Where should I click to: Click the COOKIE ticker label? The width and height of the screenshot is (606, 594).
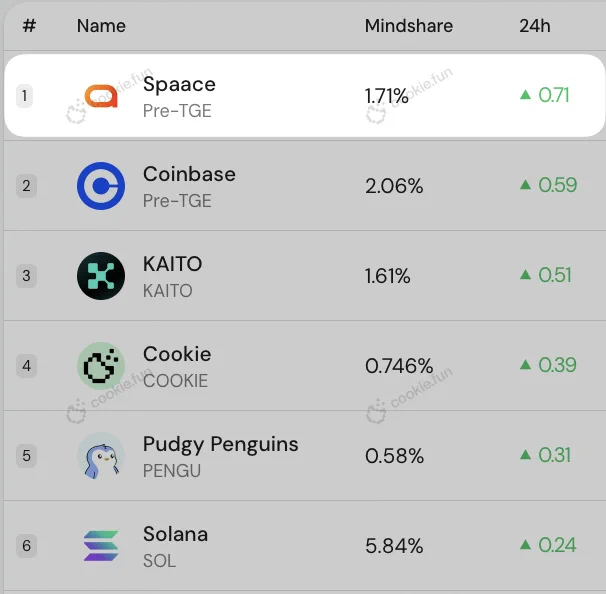click(x=175, y=381)
